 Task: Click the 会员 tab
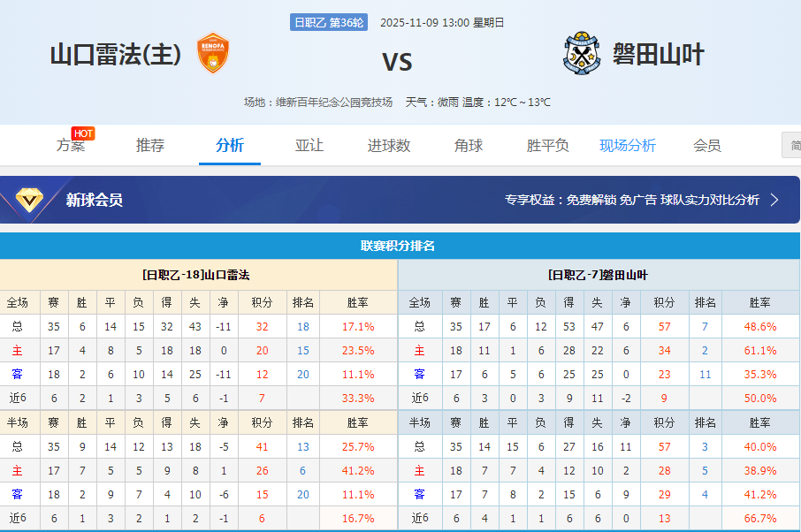[708, 145]
